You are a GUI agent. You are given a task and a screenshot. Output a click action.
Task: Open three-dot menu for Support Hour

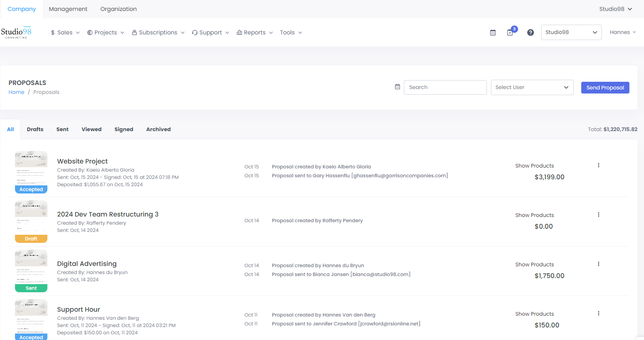(598, 313)
